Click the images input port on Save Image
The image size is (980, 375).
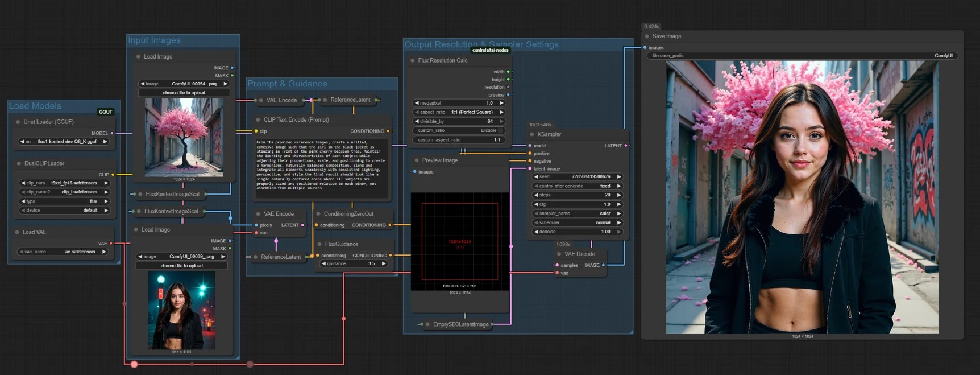[645, 47]
